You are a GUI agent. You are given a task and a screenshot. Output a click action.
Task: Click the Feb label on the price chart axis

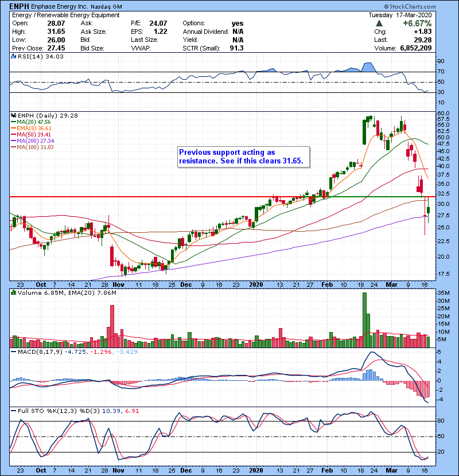pos(327,285)
